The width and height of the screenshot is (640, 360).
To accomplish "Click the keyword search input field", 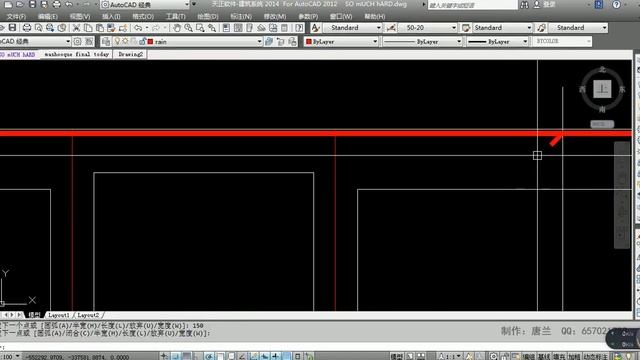I will (x=472, y=5).
